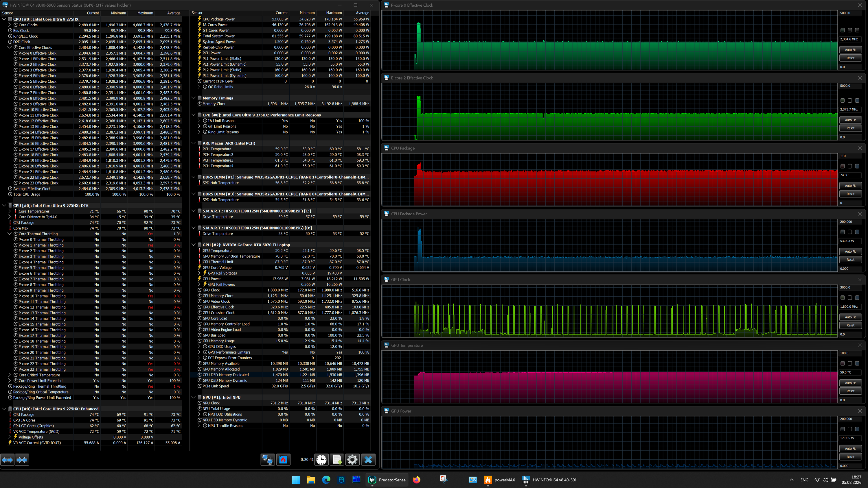The image size is (868, 488).
Task: Click the collapse columns arrows button
Action: point(22,460)
